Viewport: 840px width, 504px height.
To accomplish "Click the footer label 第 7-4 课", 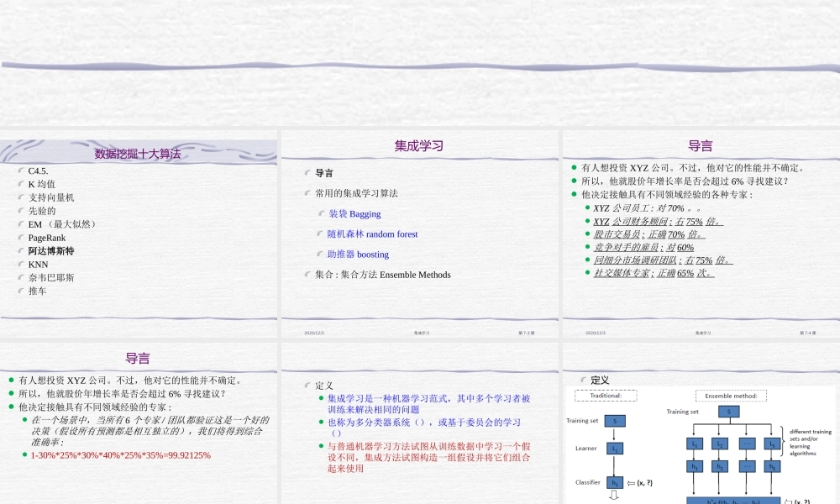I will click(807, 333).
